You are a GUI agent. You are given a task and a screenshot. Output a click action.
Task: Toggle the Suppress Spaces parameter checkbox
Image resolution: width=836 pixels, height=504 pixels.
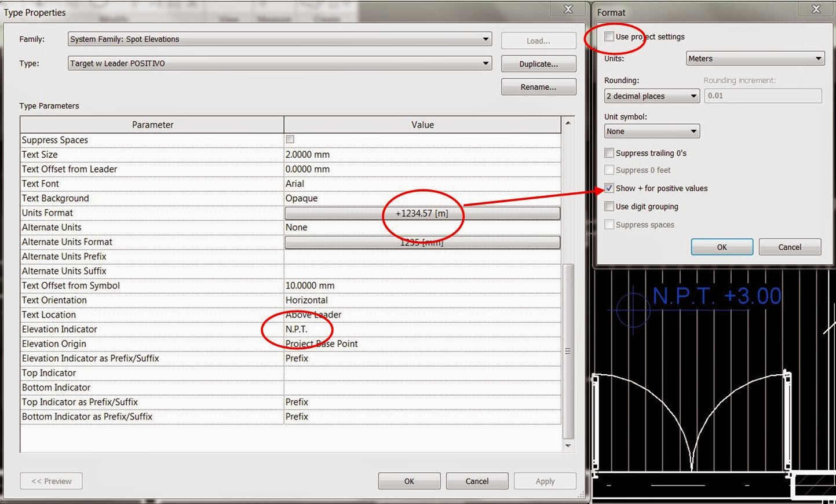[x=290, y=140]
